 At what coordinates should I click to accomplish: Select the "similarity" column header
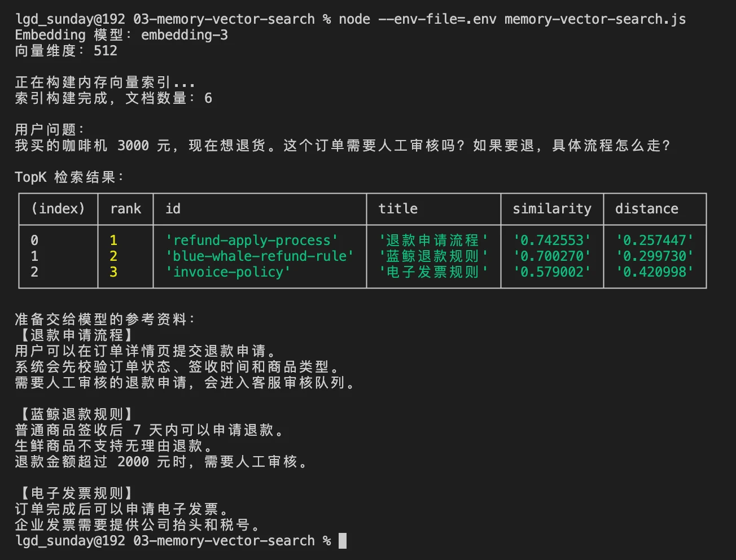(x=552, y=209)
